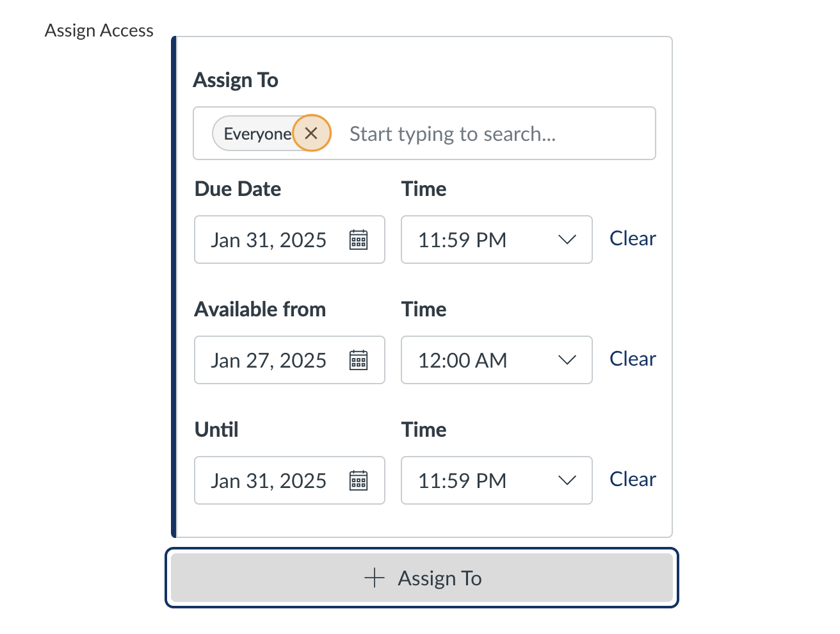Click the Available from field showing Jan 27, 2025
This screenshot has height=634, width=840.
[269, 360]
